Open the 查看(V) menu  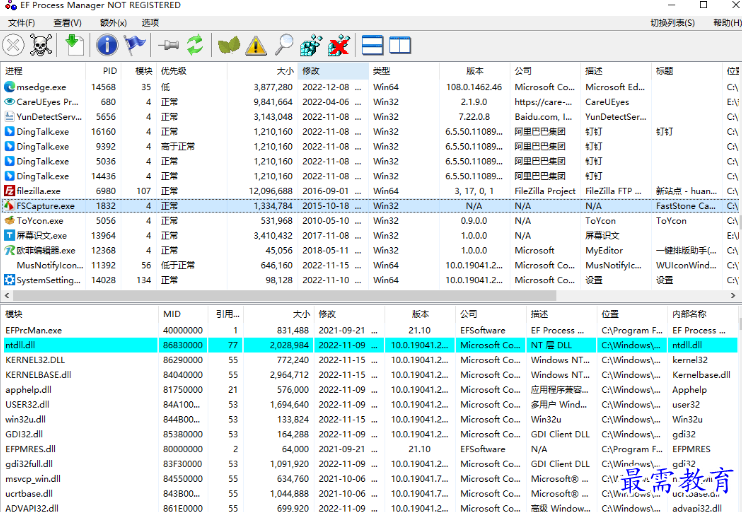(x=67, y=23)
